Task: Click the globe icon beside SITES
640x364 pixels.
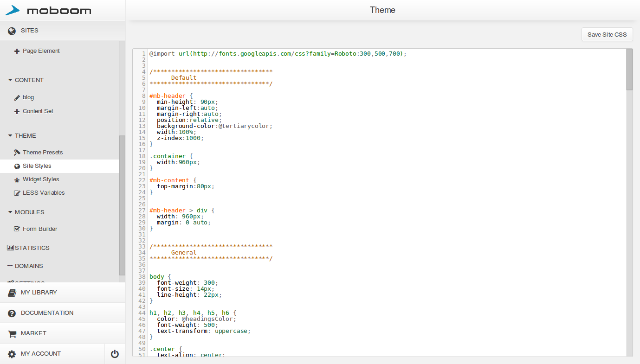Action: [x=12, y=31]
